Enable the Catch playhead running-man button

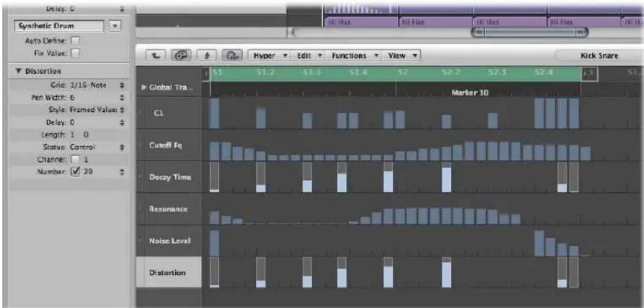click(x=207, y=55)
